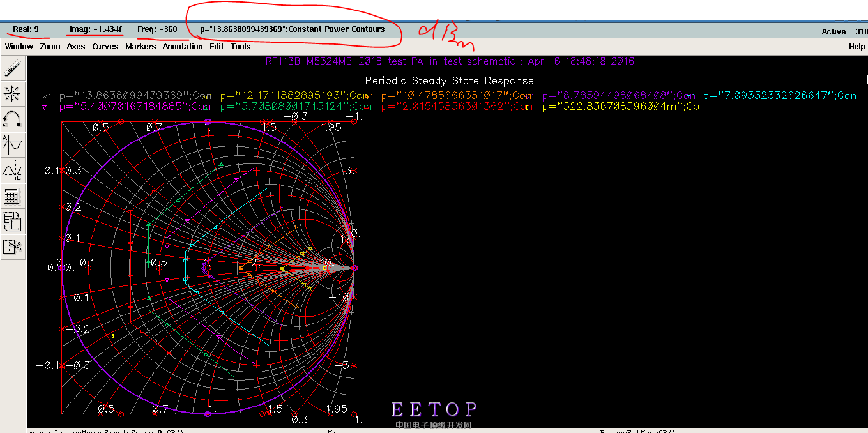The width and height of the screenshot is (868, 433).
Task: Select the crosshair marker B icon
Action: point(12,171)
